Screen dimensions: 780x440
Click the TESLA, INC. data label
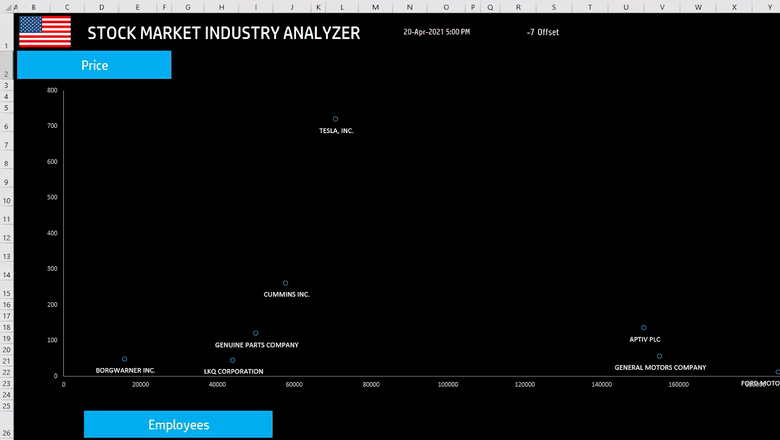point(336,131)
